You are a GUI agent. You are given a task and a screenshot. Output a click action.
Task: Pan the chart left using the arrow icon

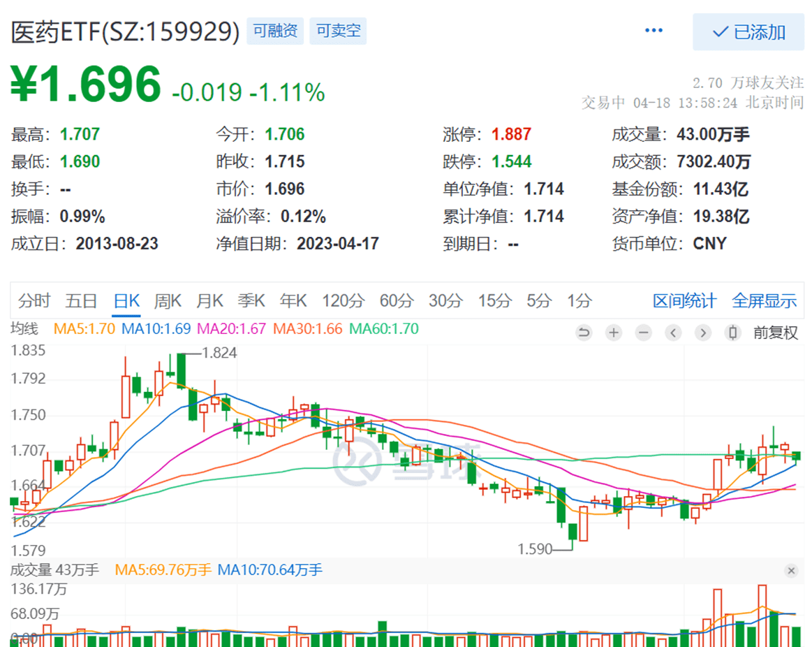[x=673, y=333]
